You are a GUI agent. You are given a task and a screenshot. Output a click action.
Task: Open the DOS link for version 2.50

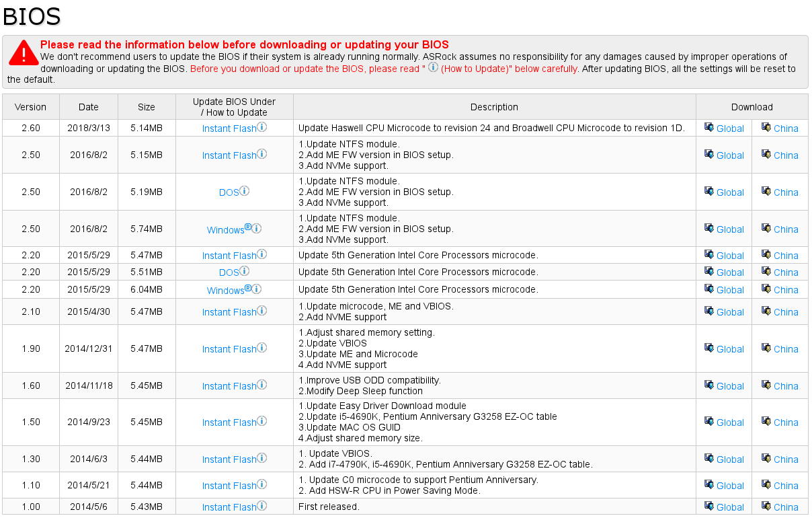[229, 192]
